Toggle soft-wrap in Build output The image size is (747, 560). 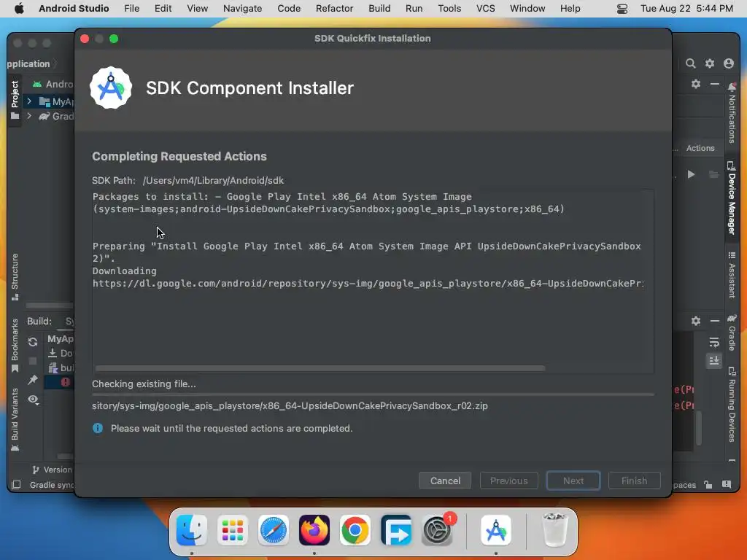[x=713, y=343]
